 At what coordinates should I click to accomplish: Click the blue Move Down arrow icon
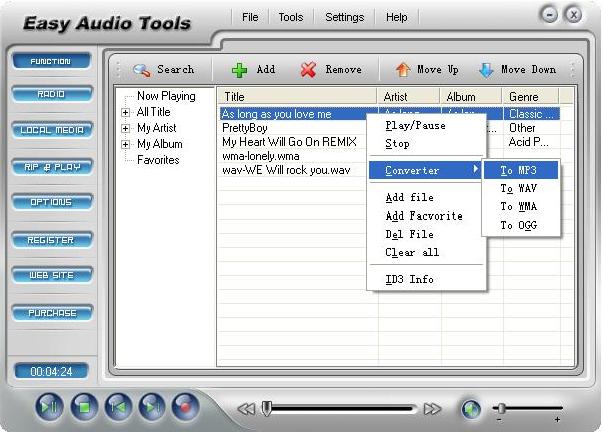[x=486, y=70]
